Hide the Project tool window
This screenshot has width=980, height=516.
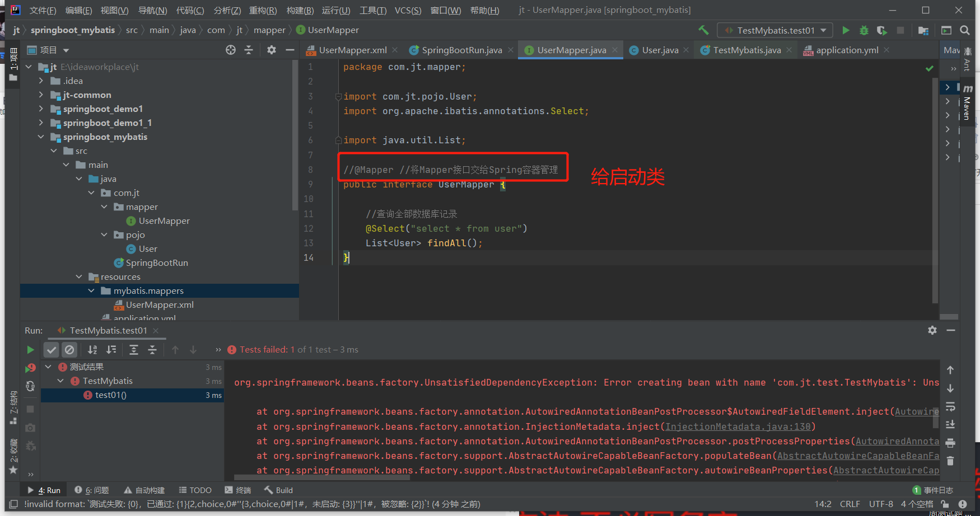click(x=290, y=50)
